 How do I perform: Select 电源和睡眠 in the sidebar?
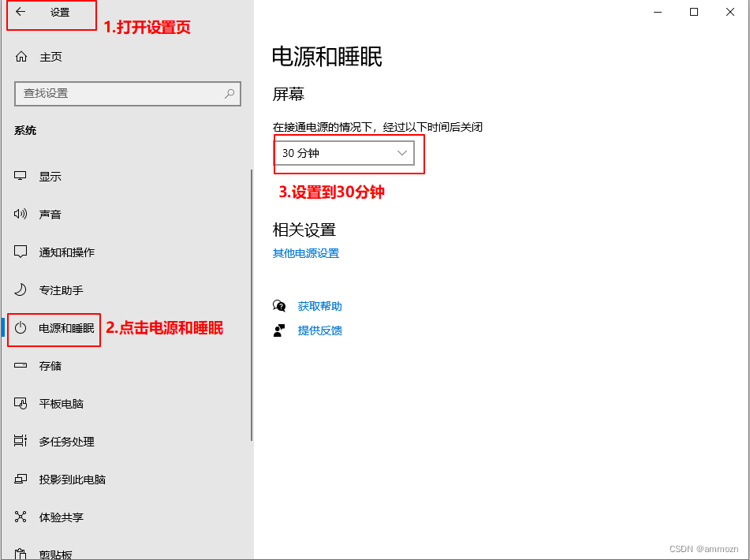pos(66,328)
